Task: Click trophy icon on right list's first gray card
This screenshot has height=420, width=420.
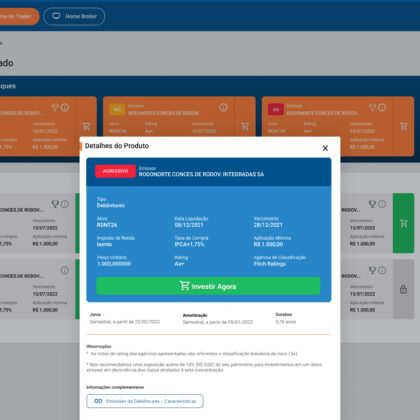Action: [372, 204]
